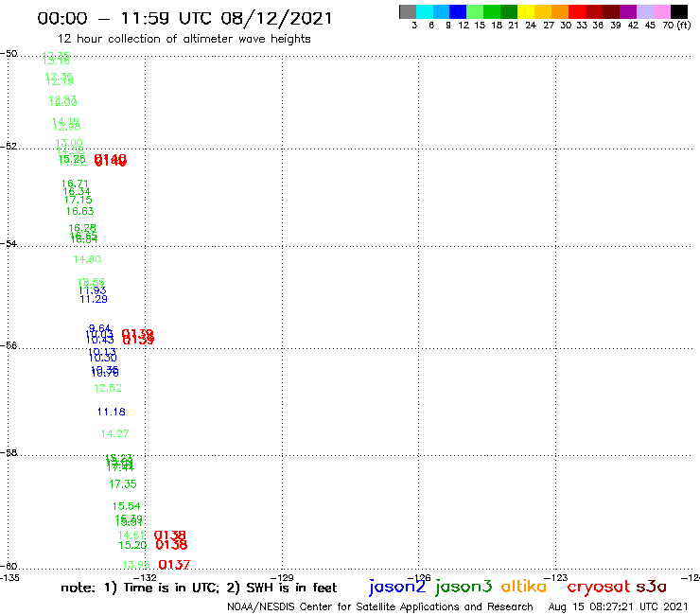This screenshot has width=700, height=615.
Task: Click the -54 latitude axis label
Action: [x=9, y=244]
